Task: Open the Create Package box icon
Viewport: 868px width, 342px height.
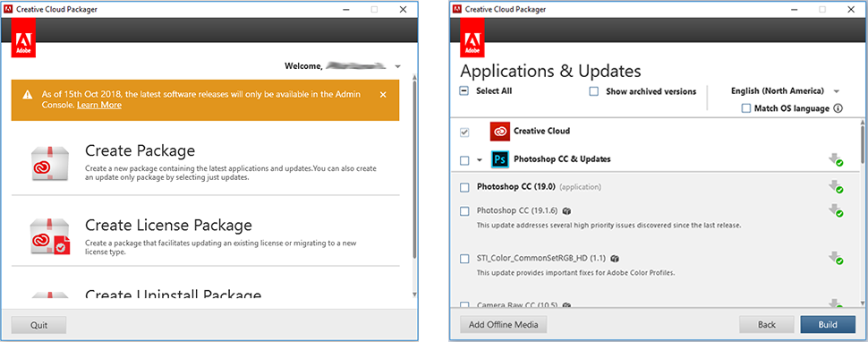Action: [50, 163]
